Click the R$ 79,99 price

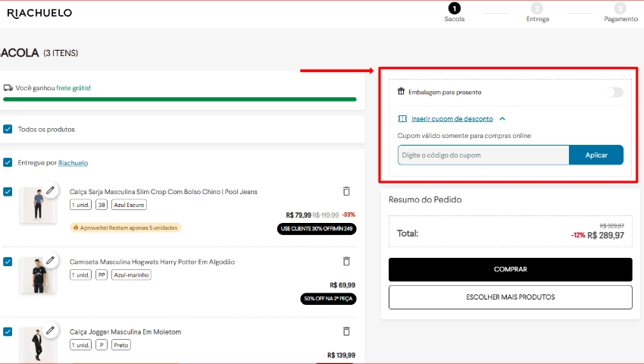coord(299,215)
